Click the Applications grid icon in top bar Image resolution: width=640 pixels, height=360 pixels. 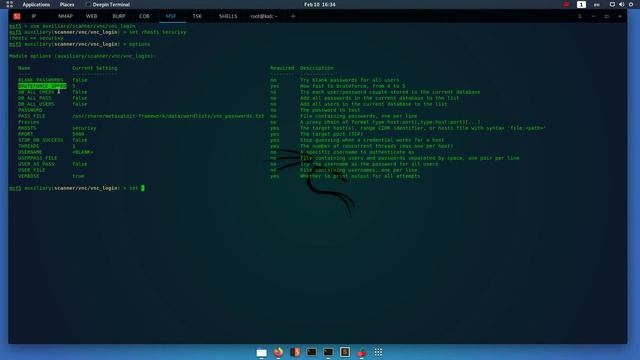(x=9, y=4)
